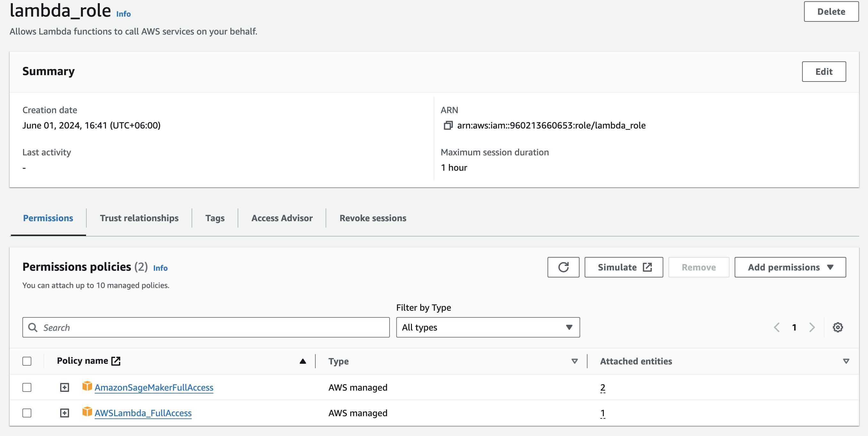Click the AmazonSageMakerFullAccess policy cube icon
The image size is (868, 436).
(x=87, y=386)
